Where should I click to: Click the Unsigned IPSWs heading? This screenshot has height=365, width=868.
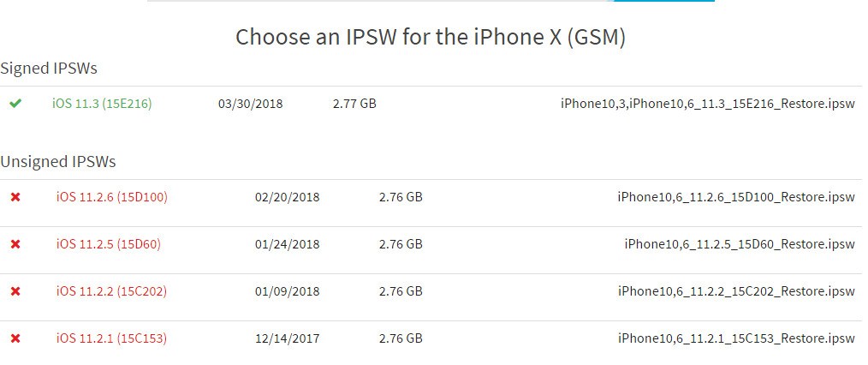(57, 161)
